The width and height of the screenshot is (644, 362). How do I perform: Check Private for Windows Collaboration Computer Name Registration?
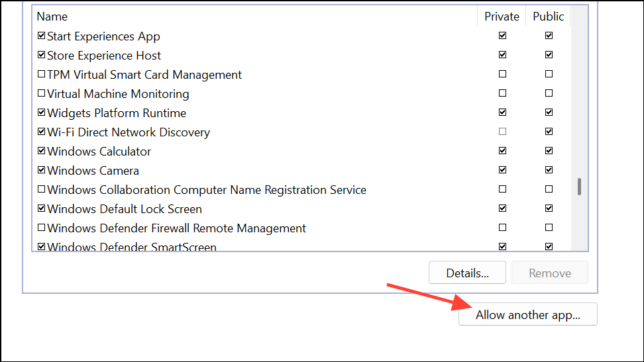pos(502,189)
